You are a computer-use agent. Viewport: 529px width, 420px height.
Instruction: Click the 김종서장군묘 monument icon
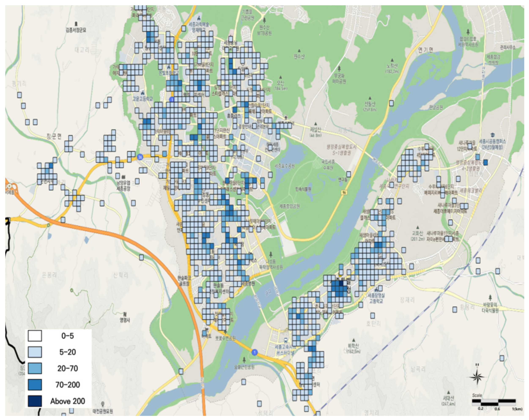[x=76, y=24]
